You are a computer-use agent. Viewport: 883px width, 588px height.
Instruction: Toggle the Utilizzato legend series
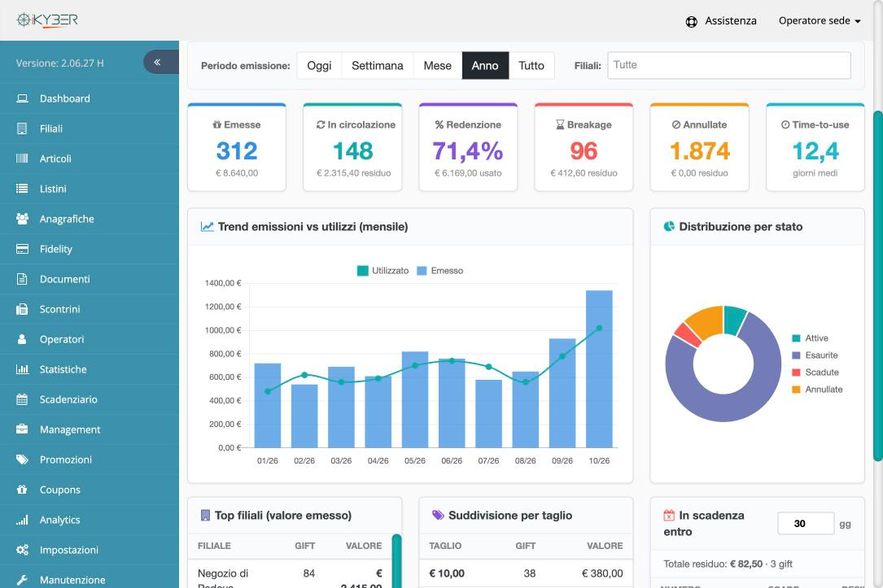click(383, 271)
